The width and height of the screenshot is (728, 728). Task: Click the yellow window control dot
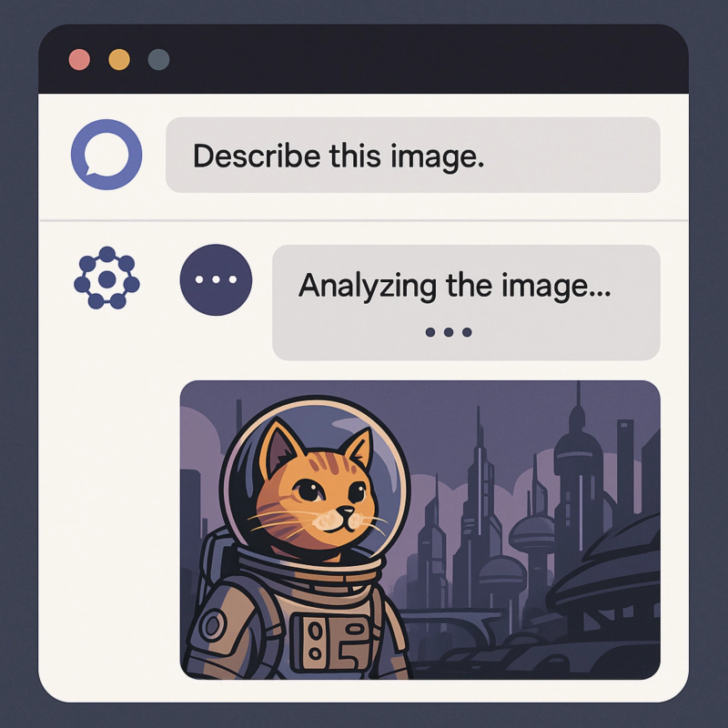pos(119,60)
